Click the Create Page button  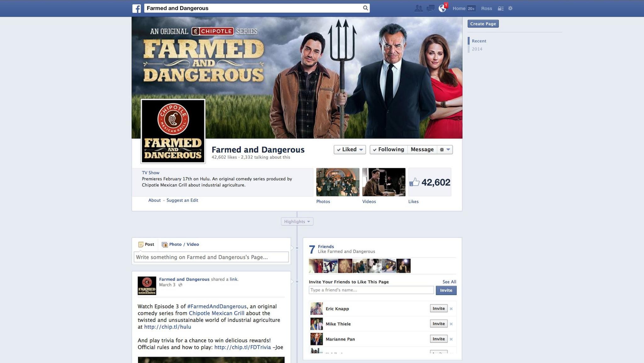[x=483, y=24]
